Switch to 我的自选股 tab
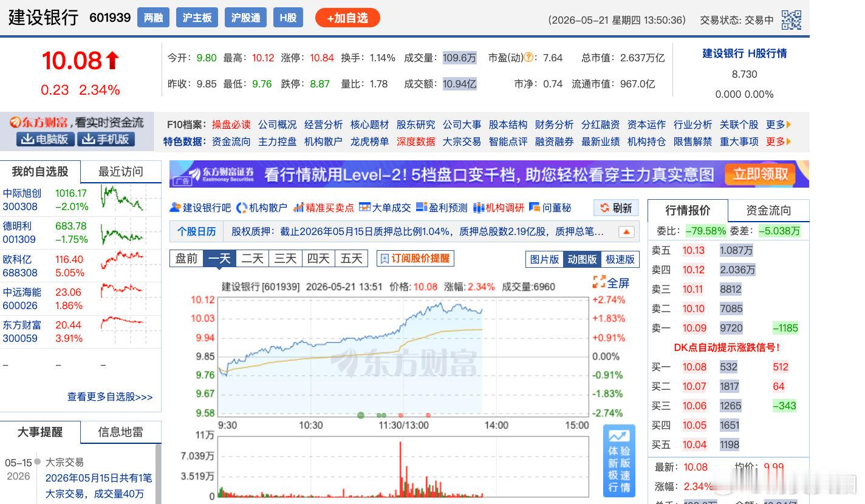 [x=40, y=172]
